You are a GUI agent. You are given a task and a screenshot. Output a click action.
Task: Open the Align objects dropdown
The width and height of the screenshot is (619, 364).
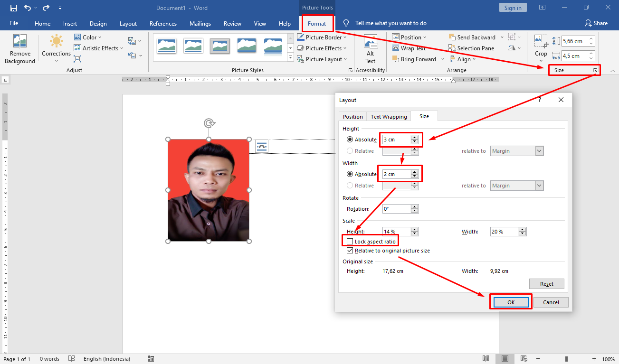click(462, 59)
